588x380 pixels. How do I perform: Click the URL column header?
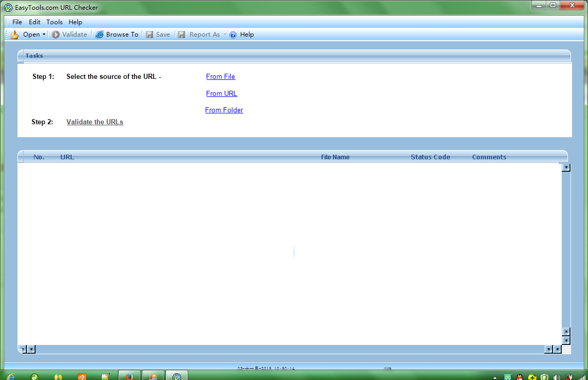tap(67, 157)
